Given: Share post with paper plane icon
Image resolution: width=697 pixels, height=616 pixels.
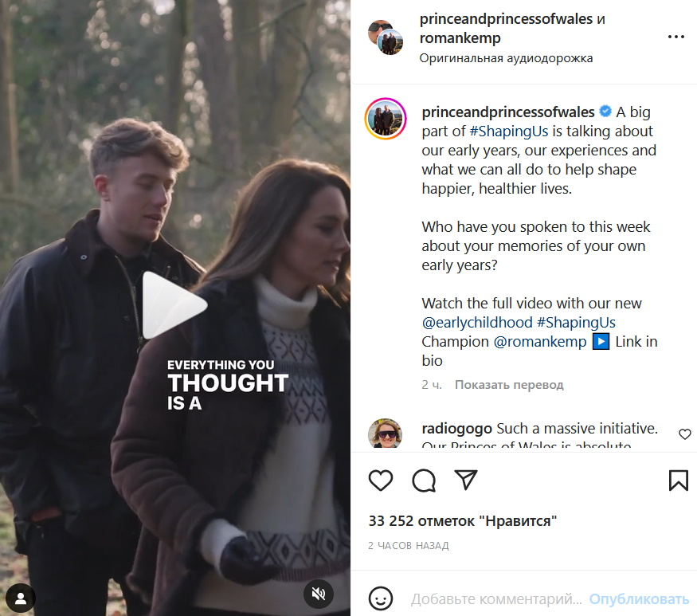Looking at the screenshot, I should pos(466,480).
